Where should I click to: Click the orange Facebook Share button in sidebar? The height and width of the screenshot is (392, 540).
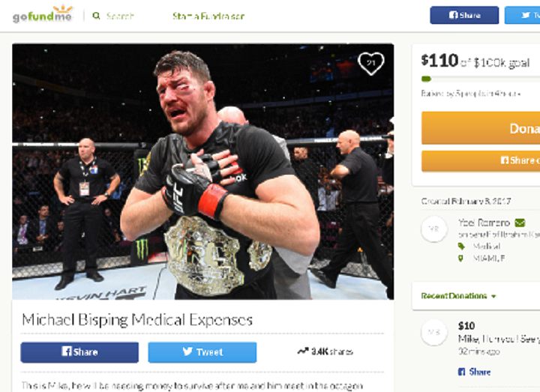pos(481,160)
